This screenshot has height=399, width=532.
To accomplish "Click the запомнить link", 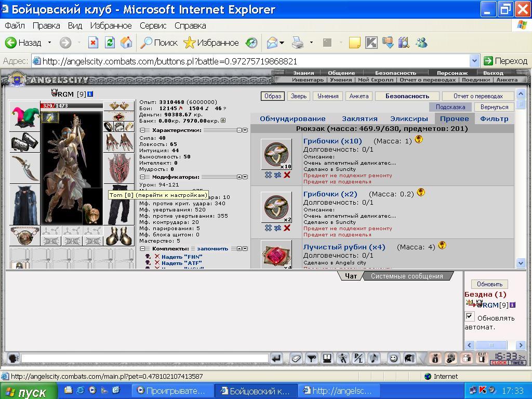I will 212,248.
